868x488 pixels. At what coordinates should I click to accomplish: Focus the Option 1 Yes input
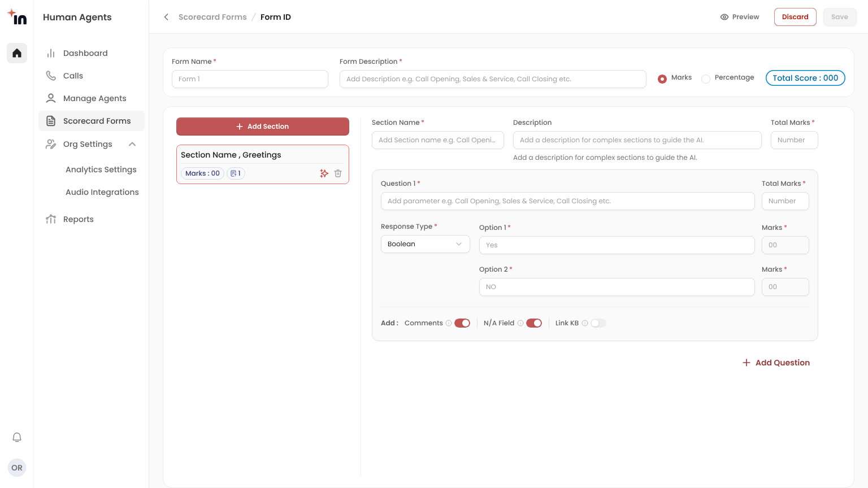pyautogui.click(x=617, y=245)
